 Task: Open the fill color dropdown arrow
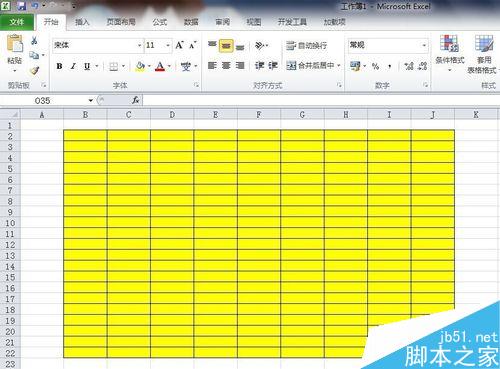[149, 66]
